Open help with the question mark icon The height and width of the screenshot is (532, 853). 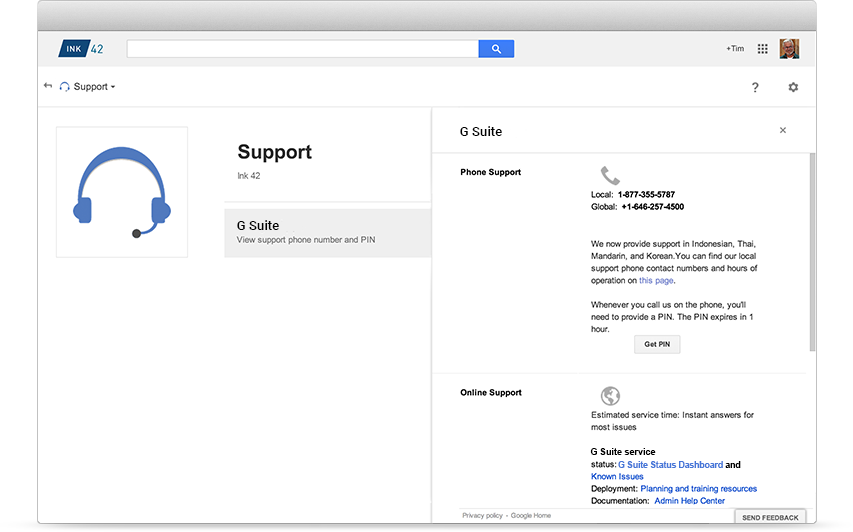pyautogui.click(x=755, y=88)
